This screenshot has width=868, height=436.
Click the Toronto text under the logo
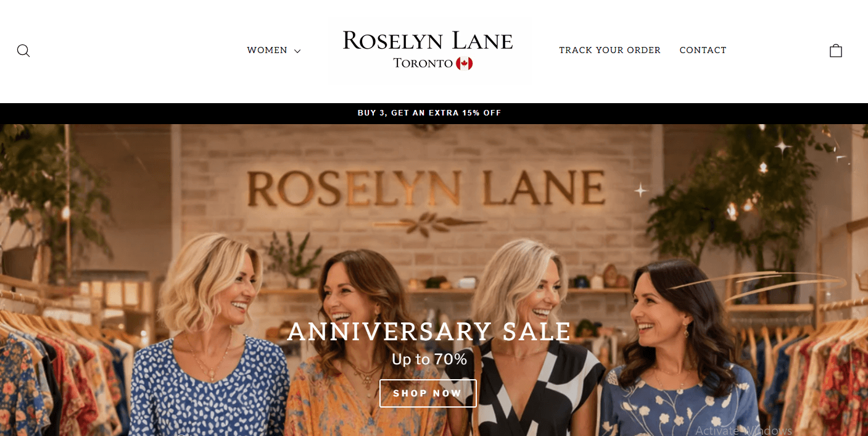tap(423, 63)
